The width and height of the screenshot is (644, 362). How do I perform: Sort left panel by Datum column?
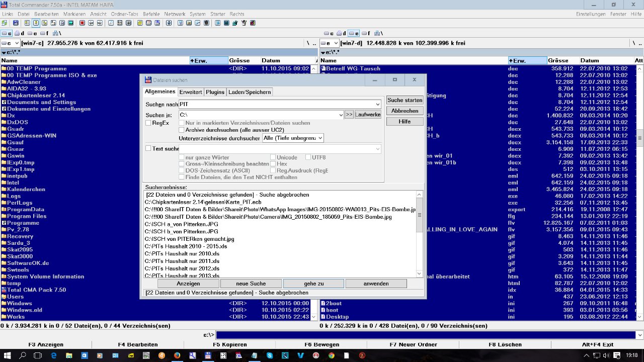coord(288,60)
